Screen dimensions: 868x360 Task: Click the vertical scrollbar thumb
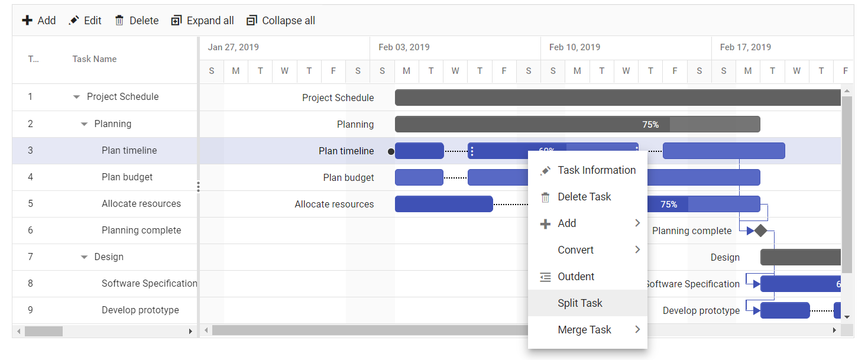tap(847, 184)
